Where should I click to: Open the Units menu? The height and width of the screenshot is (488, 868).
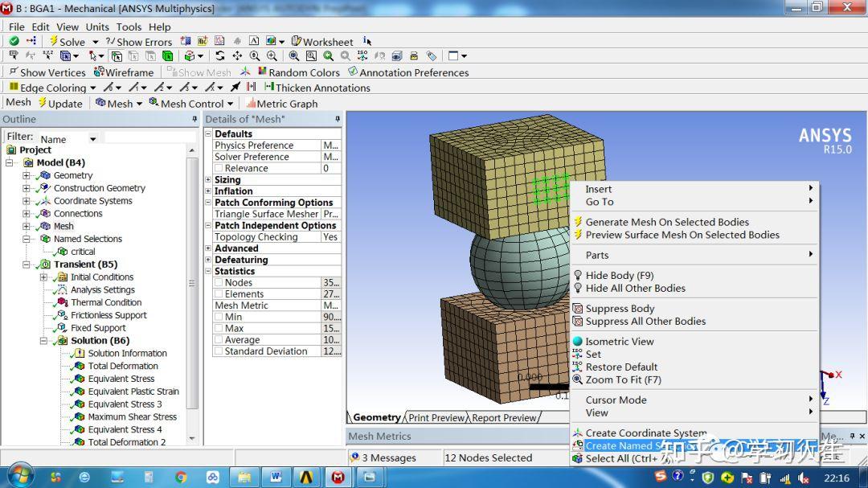96,26
